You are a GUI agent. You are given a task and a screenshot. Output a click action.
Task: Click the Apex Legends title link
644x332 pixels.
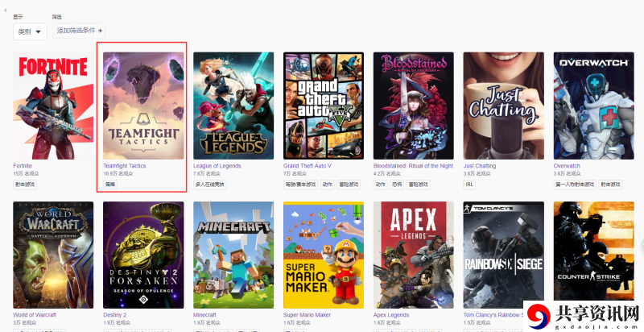pos(391,315)
